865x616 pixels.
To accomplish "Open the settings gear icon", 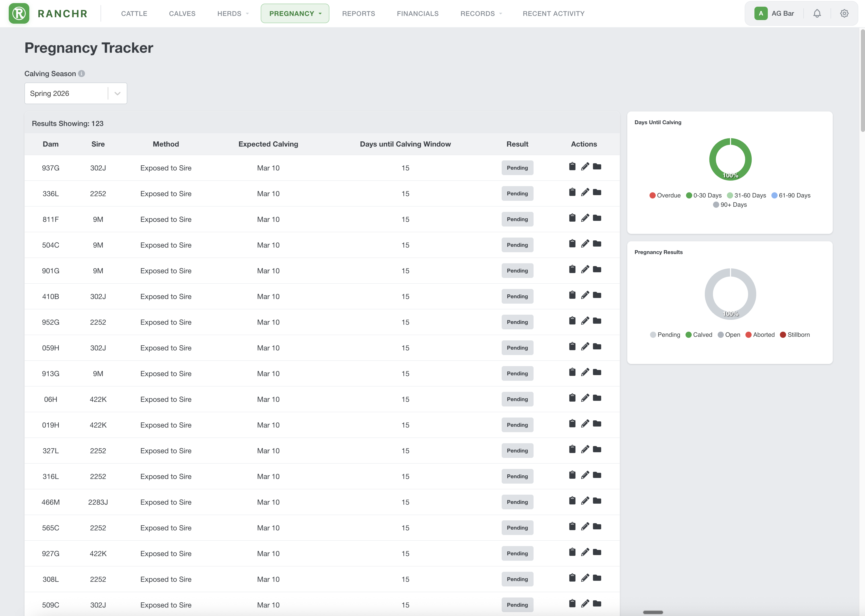I will pyautogui.click(x=844, y=14).
